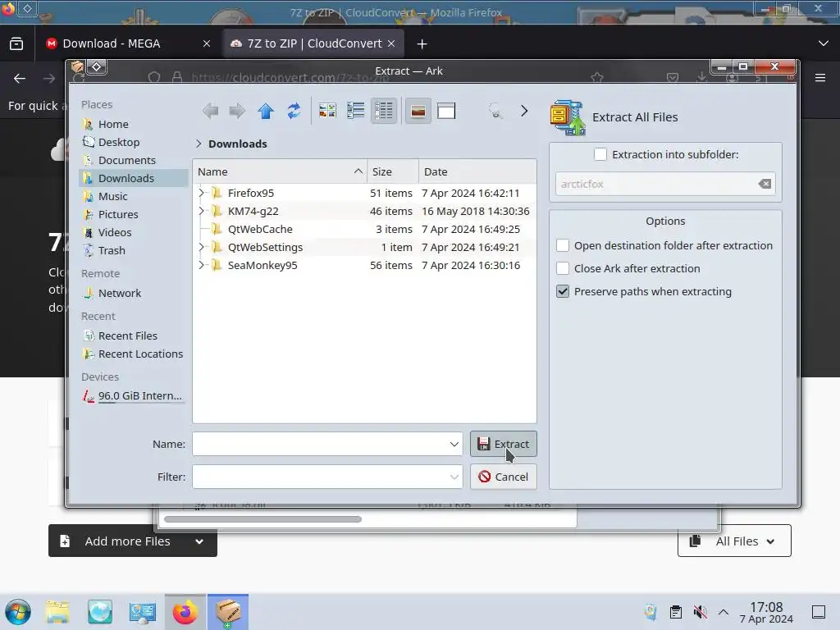840x630 pixels.
Task: Open the file manager from taskbar
Action: (x=57, y=612)
